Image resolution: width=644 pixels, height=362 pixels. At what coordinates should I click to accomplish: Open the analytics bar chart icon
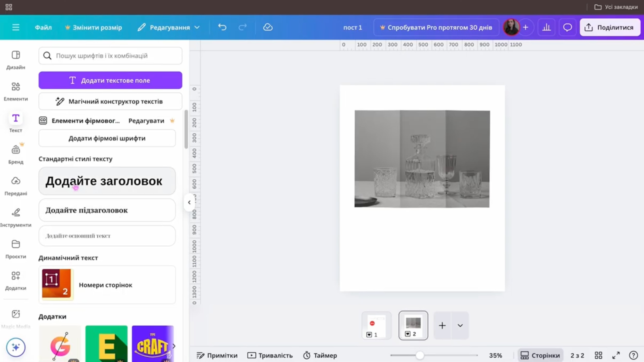click(x=546, y=27)
